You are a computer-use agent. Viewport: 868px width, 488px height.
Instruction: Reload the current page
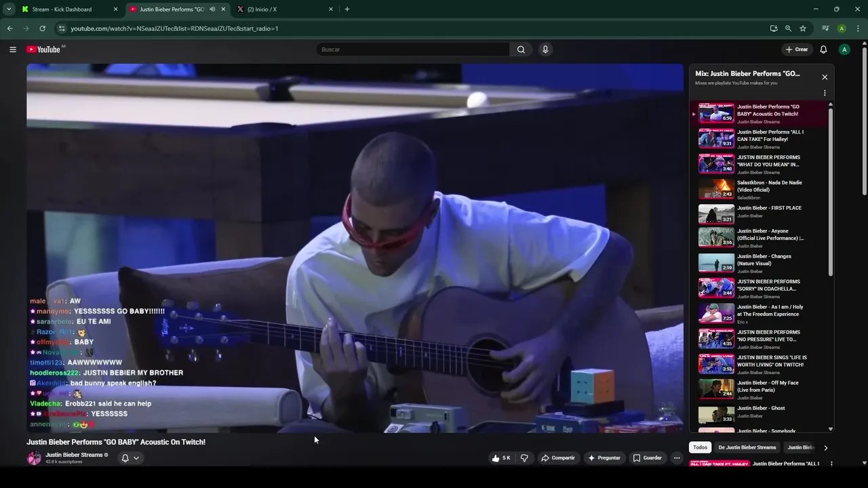click(42, 28)
